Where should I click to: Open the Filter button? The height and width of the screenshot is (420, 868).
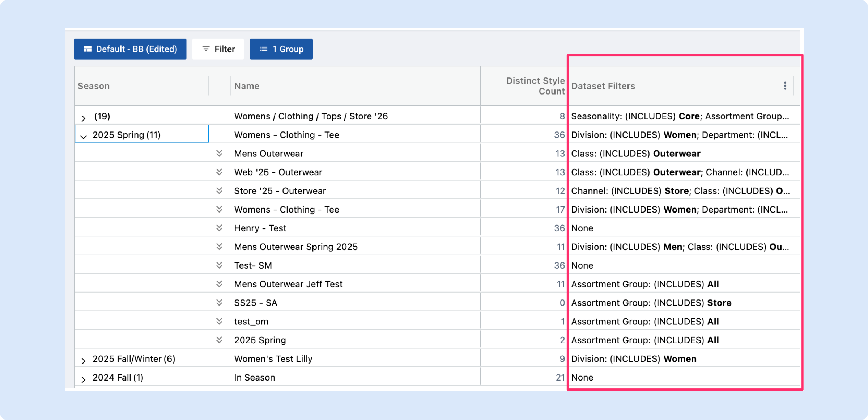[218, 49]
